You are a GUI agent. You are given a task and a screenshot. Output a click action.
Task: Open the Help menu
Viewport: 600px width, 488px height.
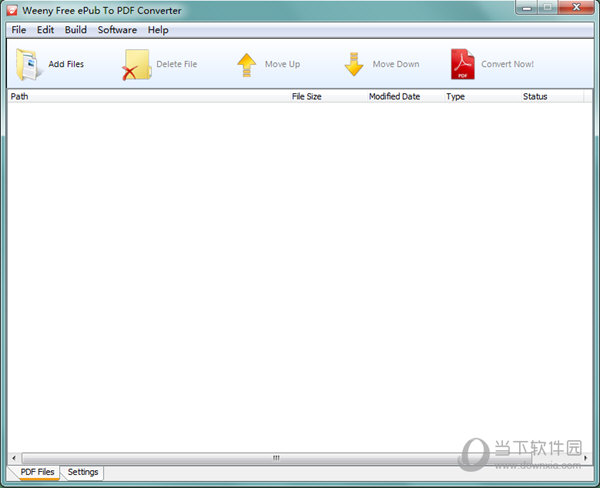point(158,30)
